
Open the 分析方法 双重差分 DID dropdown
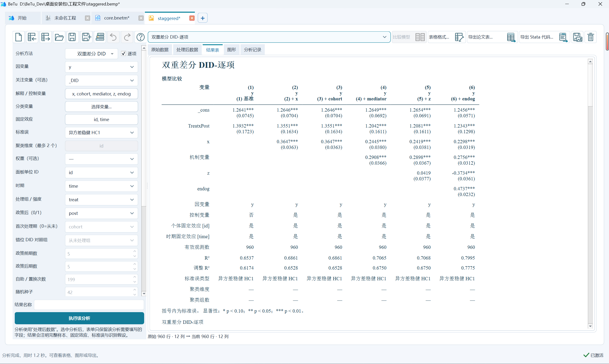(x=91, y=54)
